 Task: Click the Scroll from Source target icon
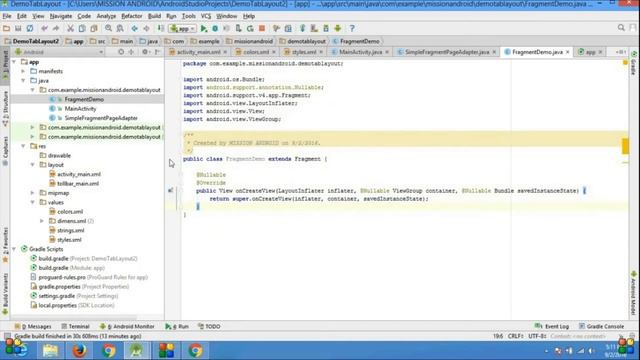click(x=121, y=52)
